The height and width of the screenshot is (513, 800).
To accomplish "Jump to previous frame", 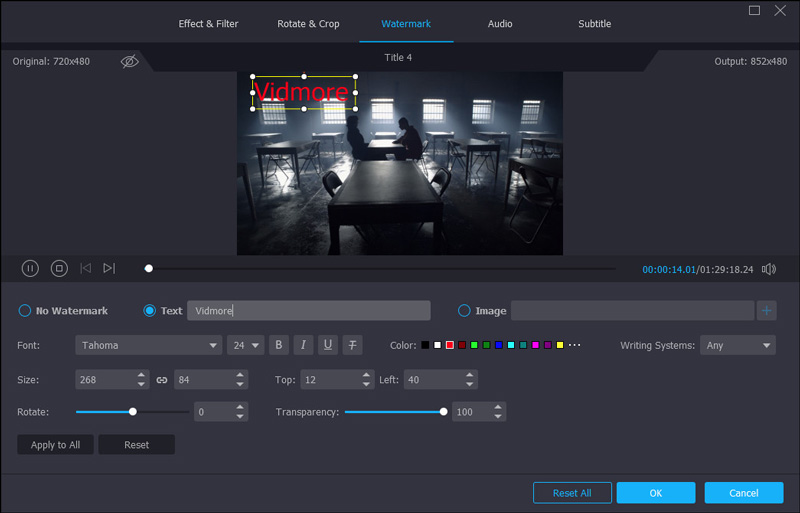I will [86, 268].
